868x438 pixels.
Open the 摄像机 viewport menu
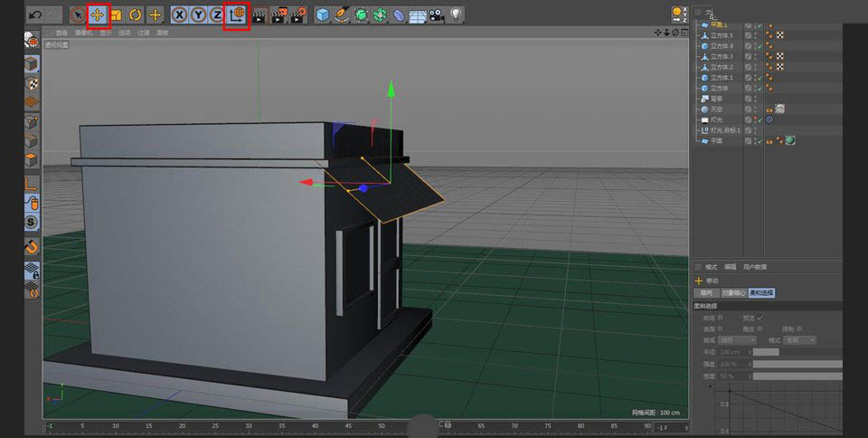(x=82, y=32)
